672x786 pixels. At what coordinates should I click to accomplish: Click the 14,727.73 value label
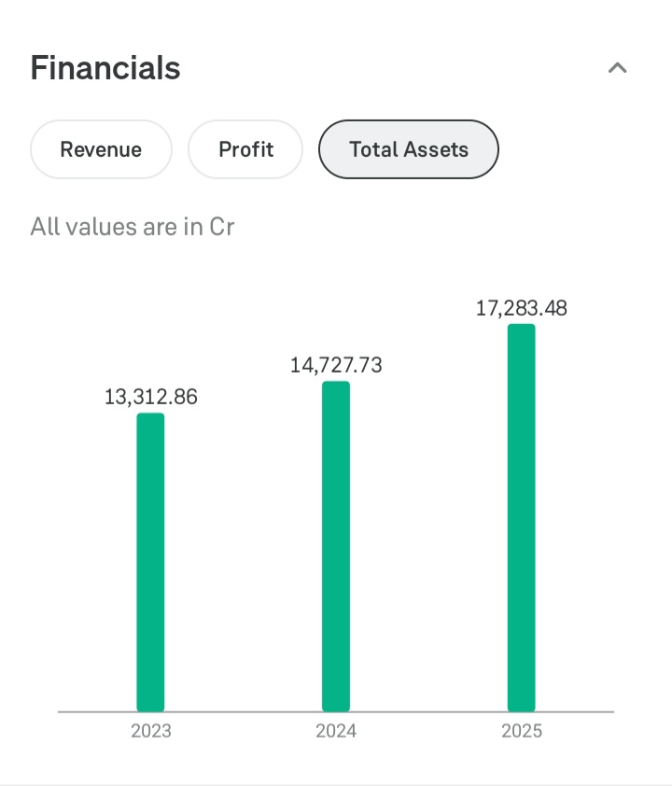pos(336,365)
